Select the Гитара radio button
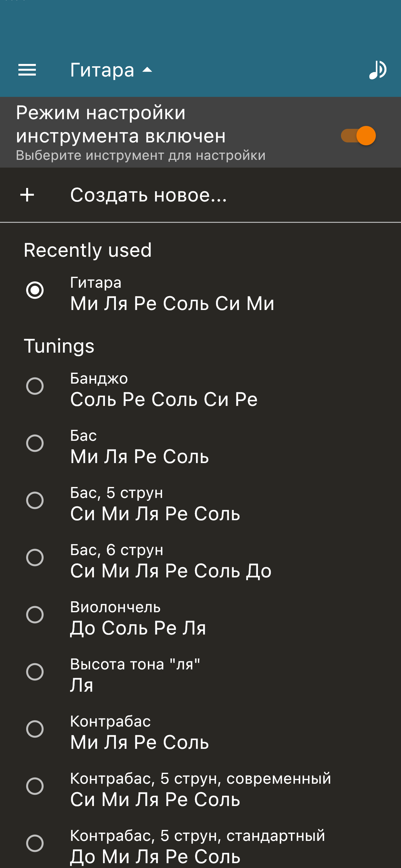Viewport: 401px width, 868px height. point(35,290)
